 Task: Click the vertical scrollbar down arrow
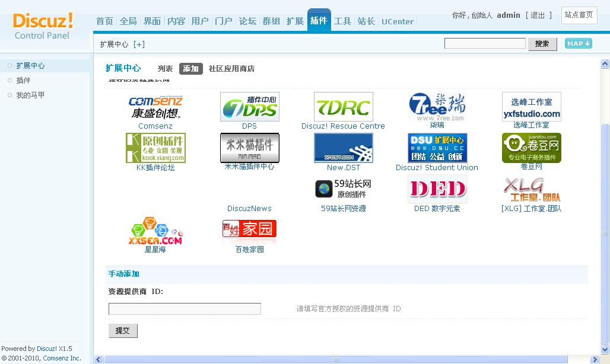pyautogui.click(x=605, y=350)
